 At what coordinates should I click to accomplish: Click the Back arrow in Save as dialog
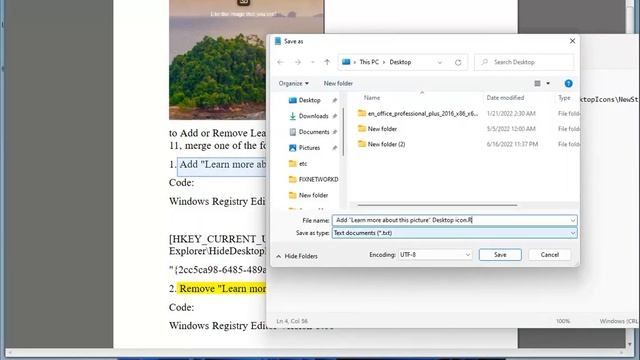coord(280,62)
